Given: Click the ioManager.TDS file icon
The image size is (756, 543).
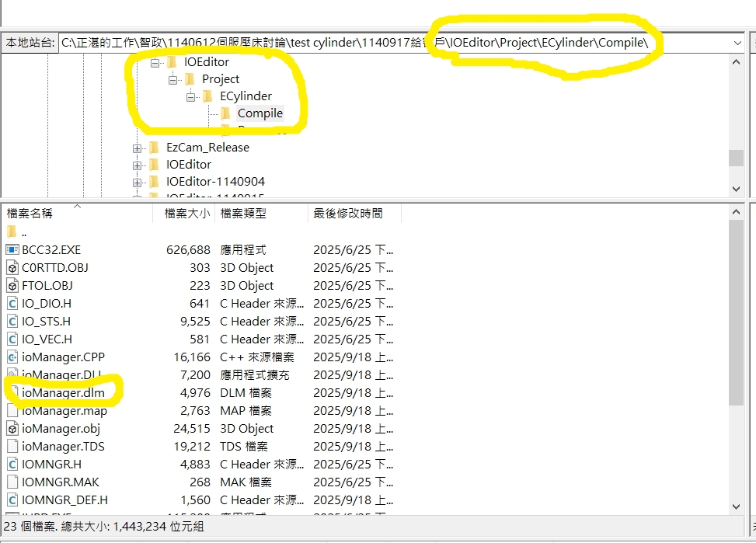Looking at the screenshot, I should [12, 447].
